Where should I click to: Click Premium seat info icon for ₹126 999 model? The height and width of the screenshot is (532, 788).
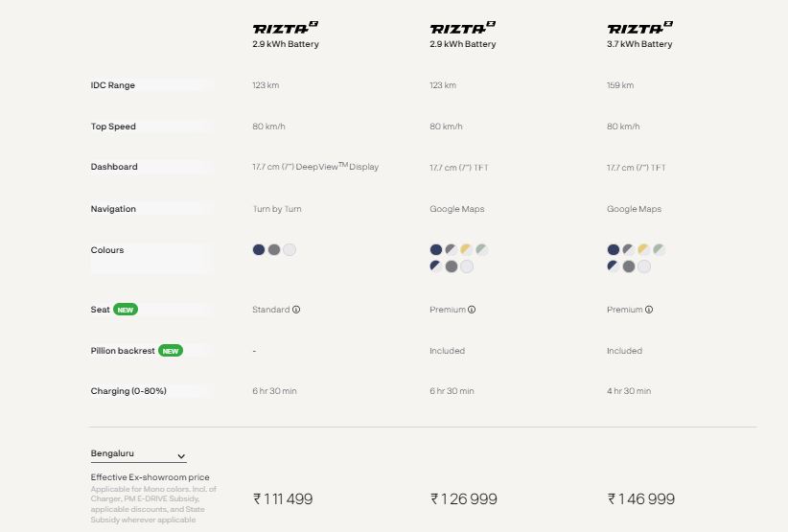pos(474,310)
